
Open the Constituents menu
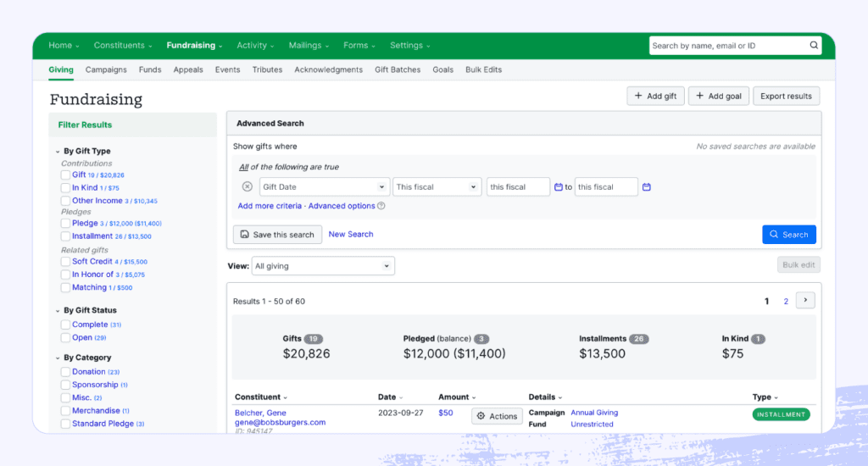[x=122, y=46]
